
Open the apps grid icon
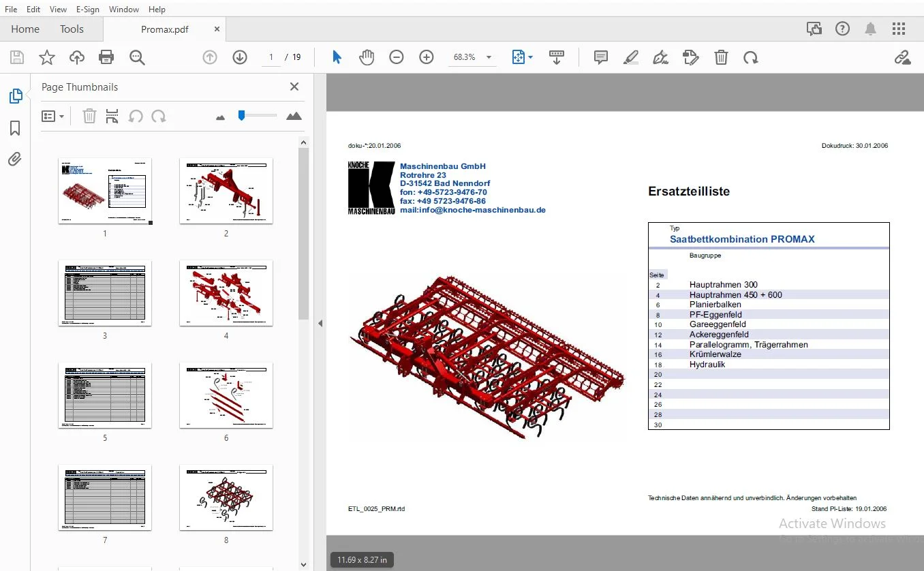899,29
